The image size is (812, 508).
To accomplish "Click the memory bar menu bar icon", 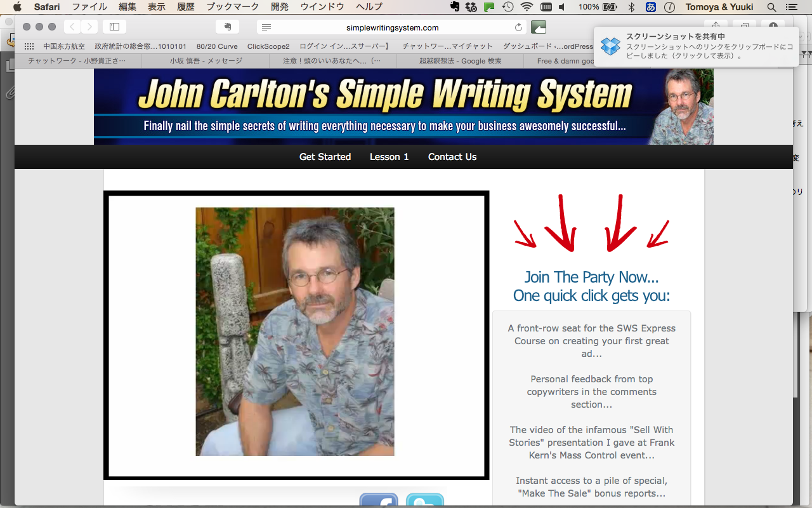I will (x=546, y=7).
